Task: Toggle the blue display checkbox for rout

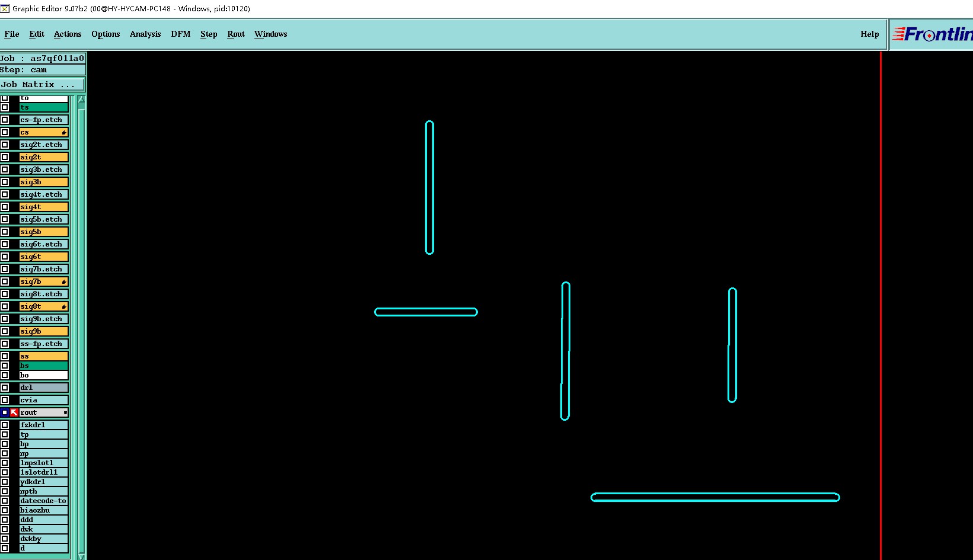Action: (x=5, y=412)
